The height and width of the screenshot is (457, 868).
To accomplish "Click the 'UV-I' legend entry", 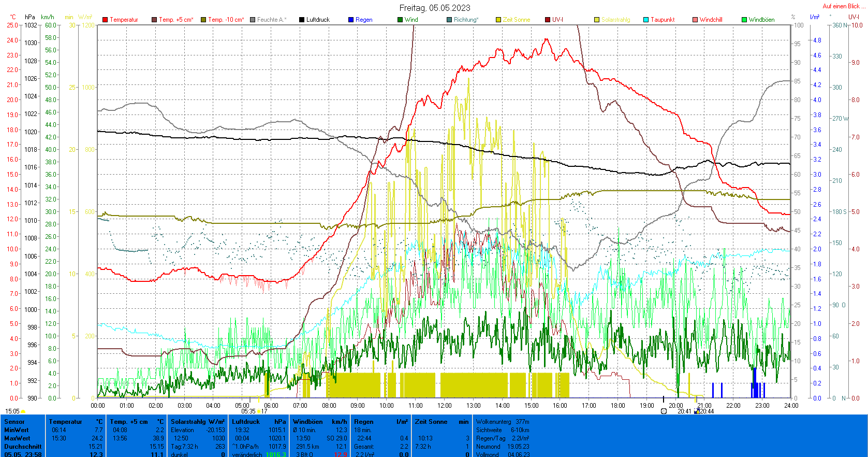I will pos(557,20).
